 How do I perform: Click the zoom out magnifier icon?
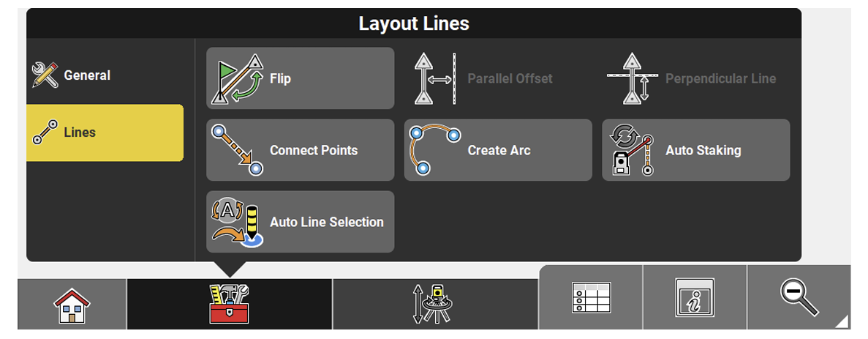tap(796, 295)
